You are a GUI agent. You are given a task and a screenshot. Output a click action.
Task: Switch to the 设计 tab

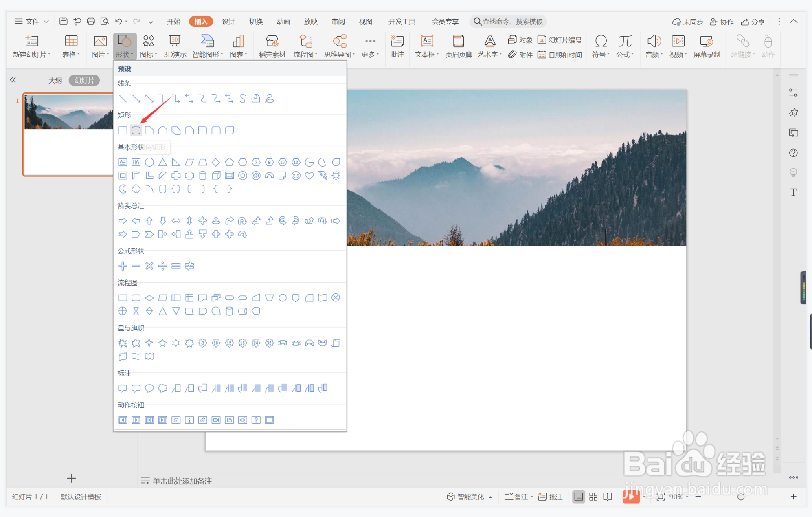228,22
